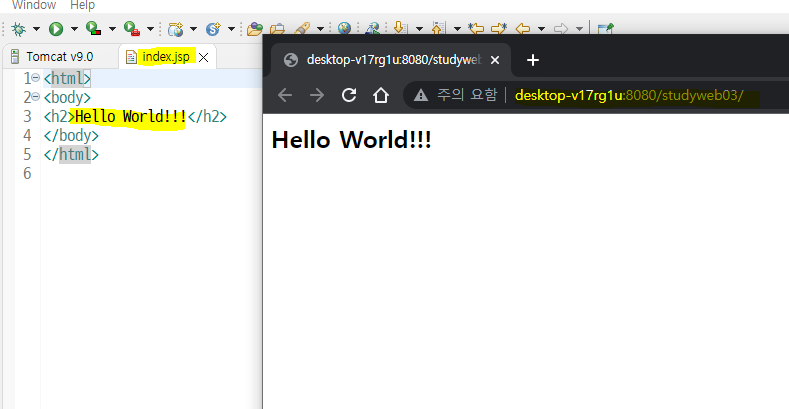This screenshot has height=409, width=789.
Task: Click the Eclipse Back navigation arrow
Action: tap(523, 29)
